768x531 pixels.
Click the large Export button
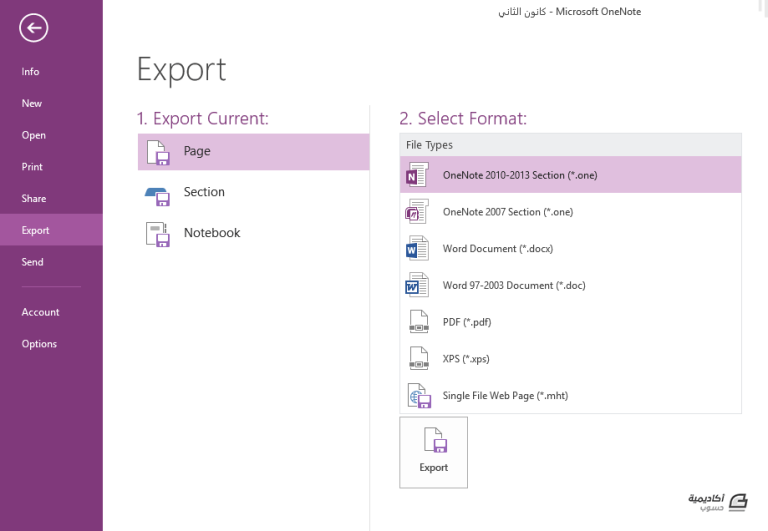(x=433, y=452)
